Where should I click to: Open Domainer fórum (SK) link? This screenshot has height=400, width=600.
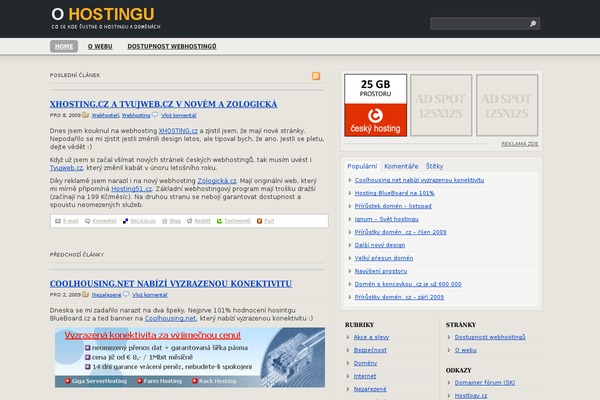pyautogui.click(x=484, y=383)
